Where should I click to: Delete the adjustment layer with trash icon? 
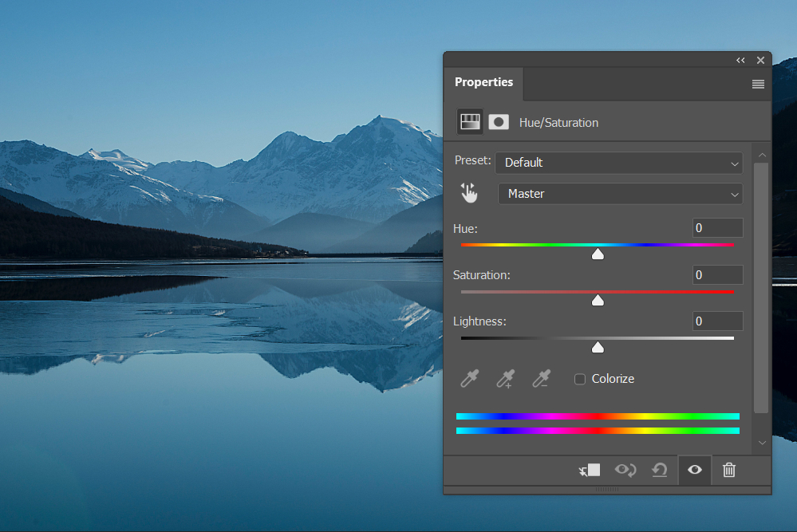click(x=728, y=471)
